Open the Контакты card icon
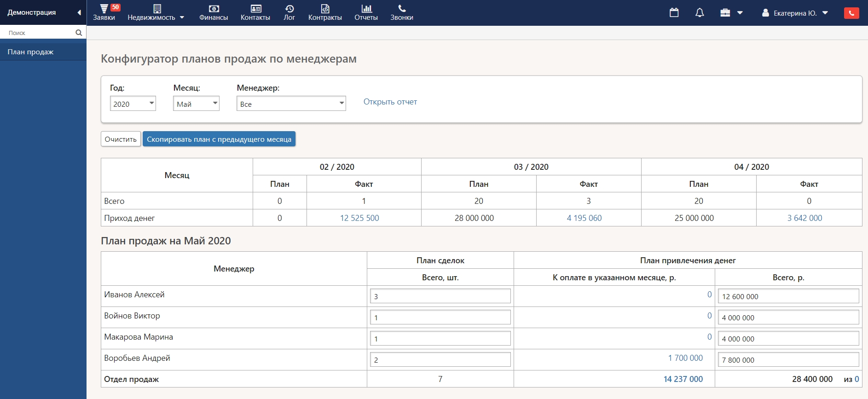 click(x=255, y=9)
